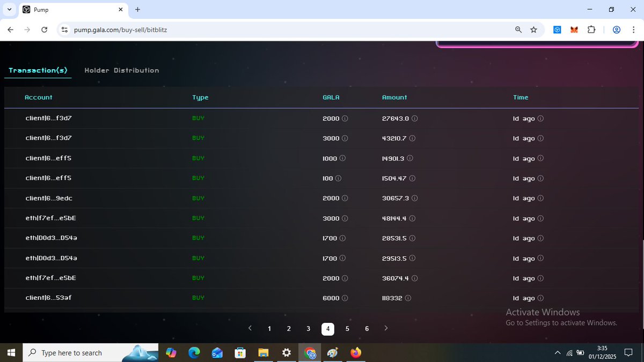Click the info icon beside amount 28531.5
This screenshot has height=362, width=644.
coord(412,238)
